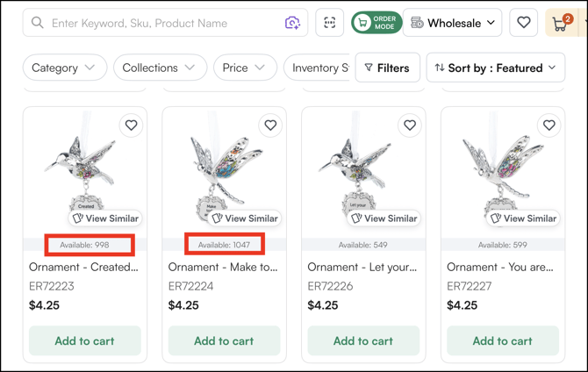Viewport: 588px width, 372px height.
Task: Open the Category filter dropdown
Action: [63, 68]
